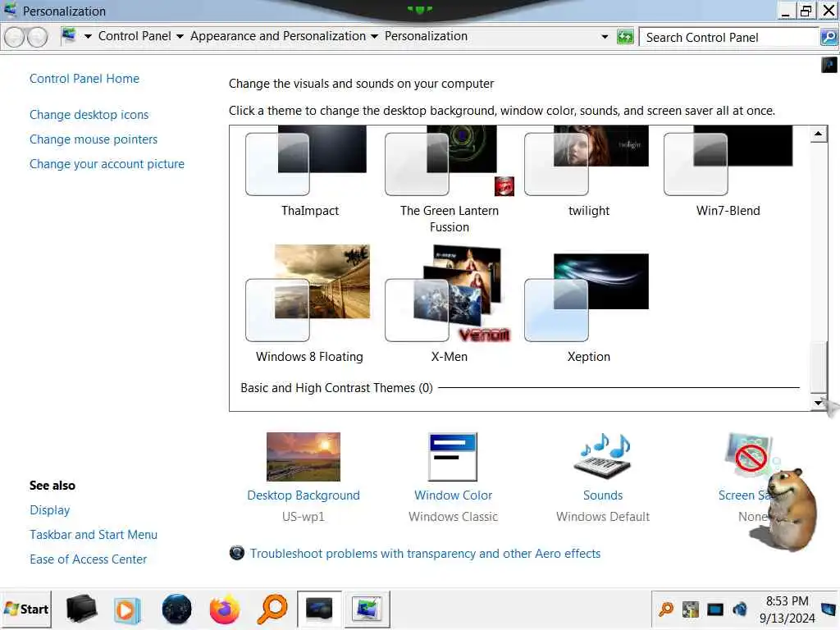Screen dimensions: 840x630
Task: Open Taskbar and Start Menu link
Action: tap(94, 535)
